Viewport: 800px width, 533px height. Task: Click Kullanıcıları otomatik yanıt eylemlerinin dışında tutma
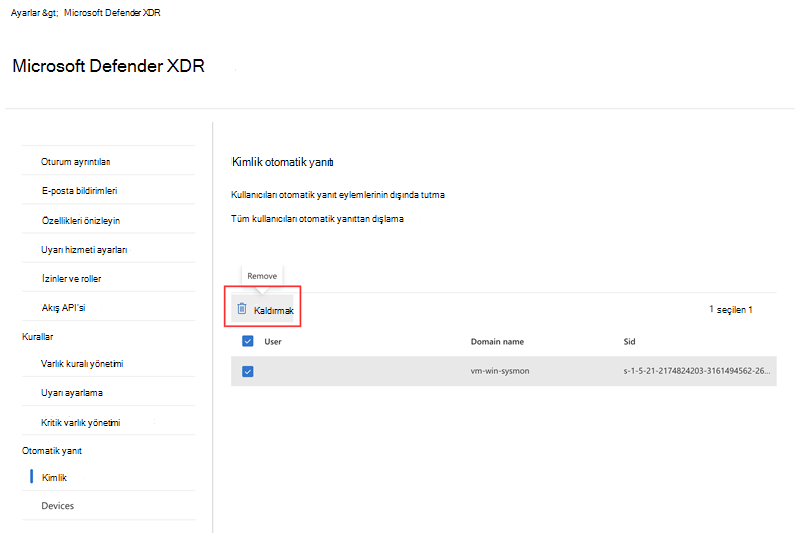(x=338, y=195)
